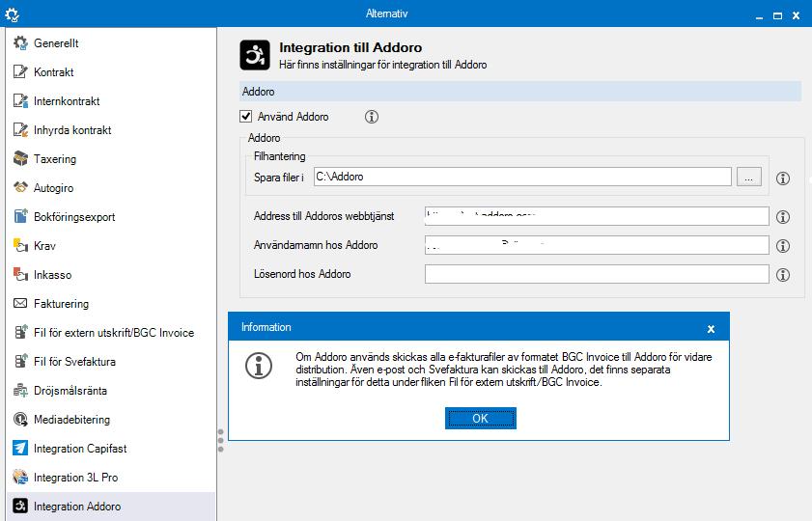Image resolution: width=812 pixels, height=521 pixels.
Task: Select Integration Addoro label in sidebar
Action: click(77, 507)
